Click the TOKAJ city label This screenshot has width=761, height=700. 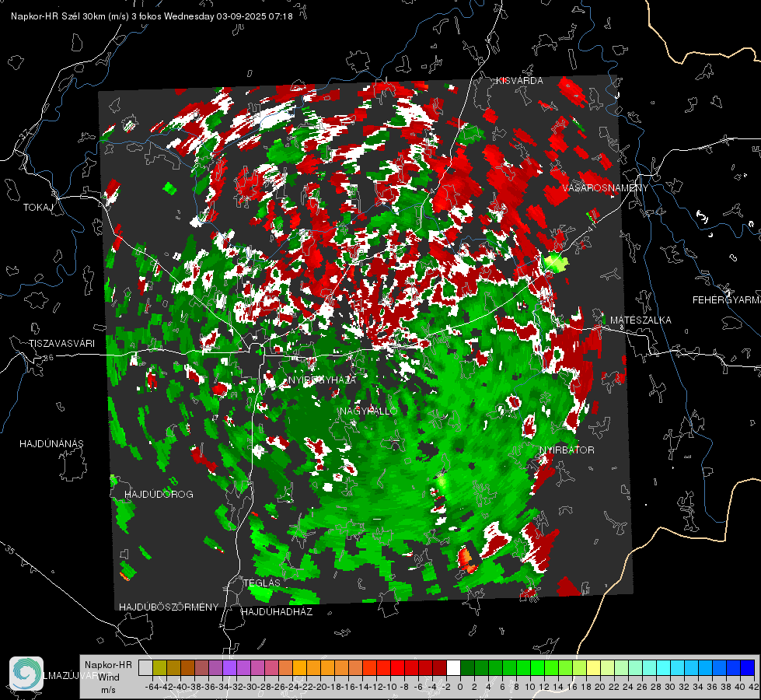point(38,208)
